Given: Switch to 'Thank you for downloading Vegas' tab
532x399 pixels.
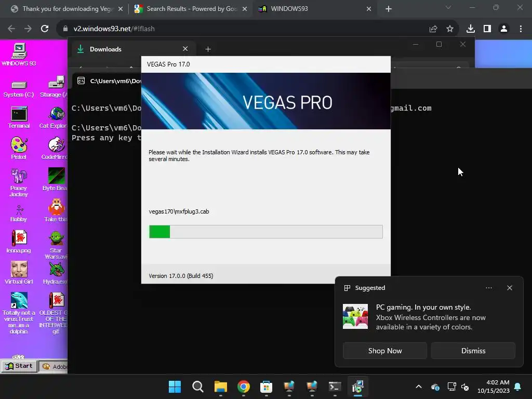Looking at the screenshot, I should tap(67, 9).
